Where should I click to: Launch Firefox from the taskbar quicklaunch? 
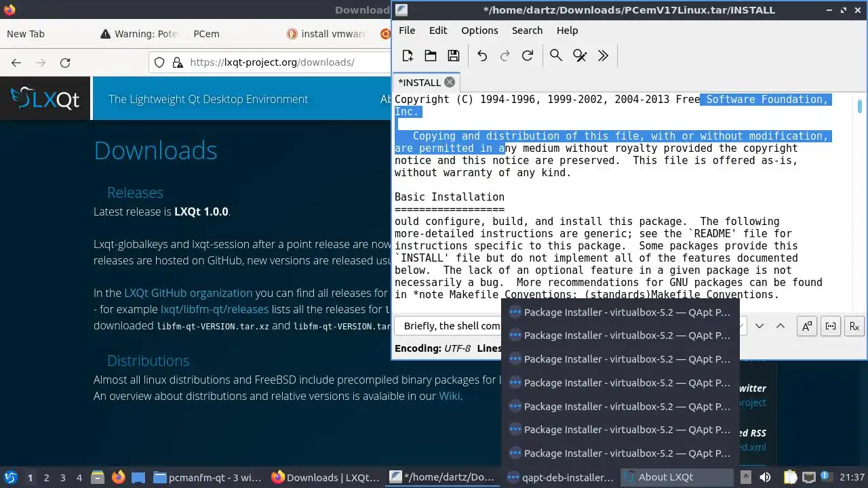tap(118, 477)
